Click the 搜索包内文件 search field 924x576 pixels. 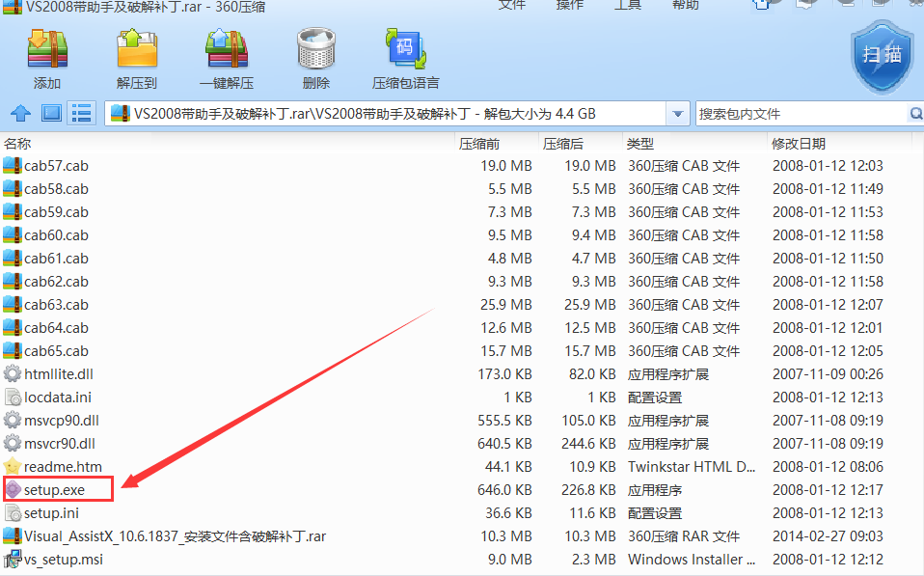coord(801,114)
